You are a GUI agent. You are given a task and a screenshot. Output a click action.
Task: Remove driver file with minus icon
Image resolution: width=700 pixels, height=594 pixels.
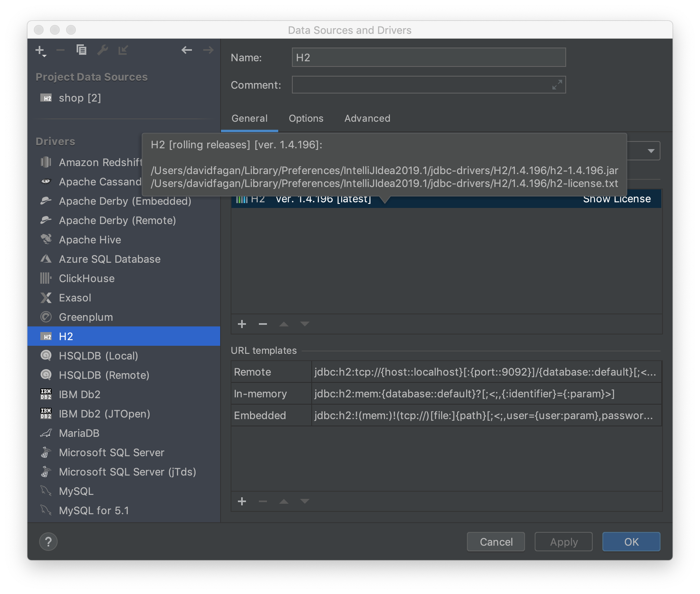tap(263, 324)
